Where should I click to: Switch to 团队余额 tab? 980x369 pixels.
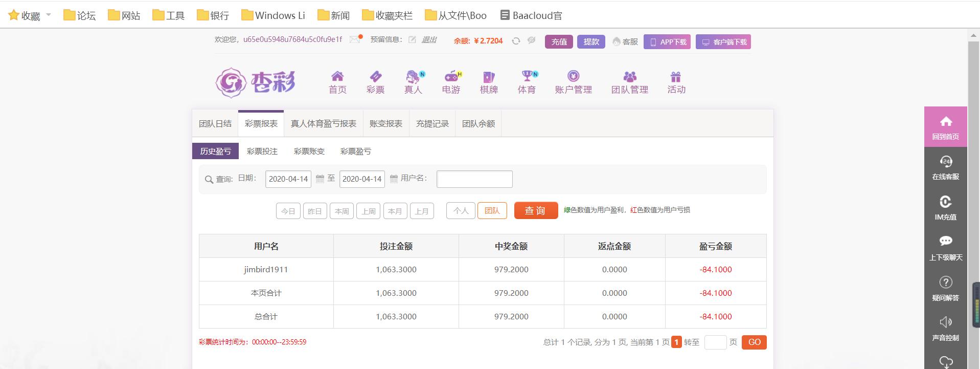478,123
